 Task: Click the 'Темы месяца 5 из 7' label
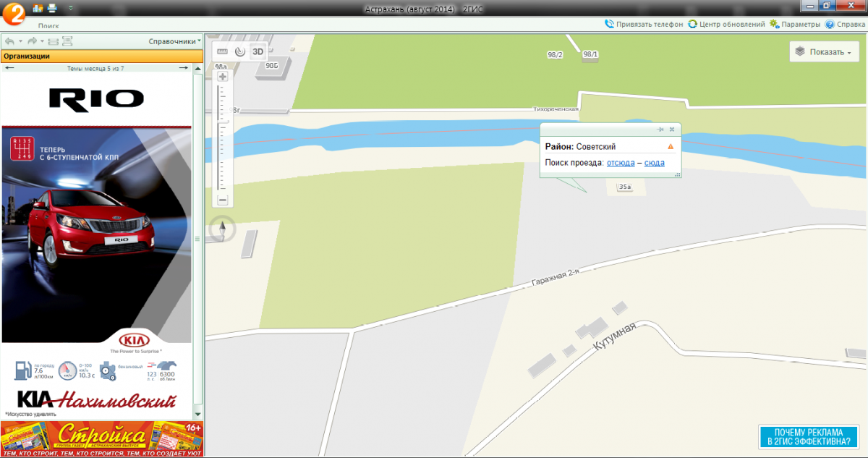click(95, 68)
